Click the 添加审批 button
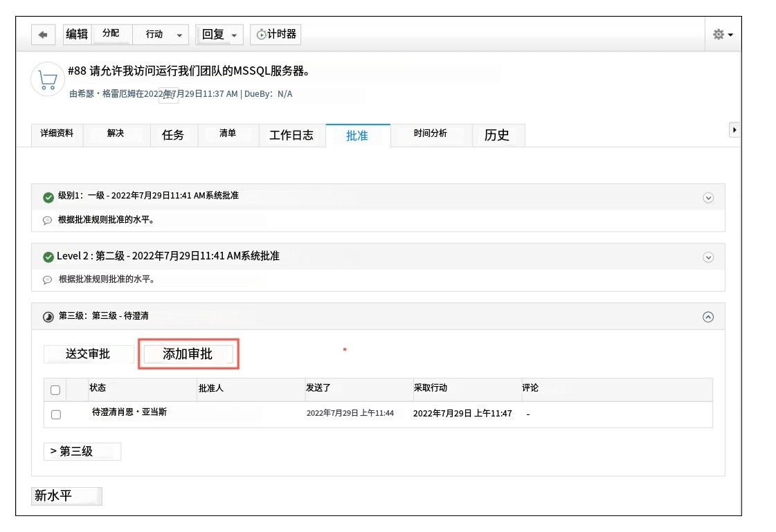The height and width of the screenshot is (532, 776). coord(188,354)
